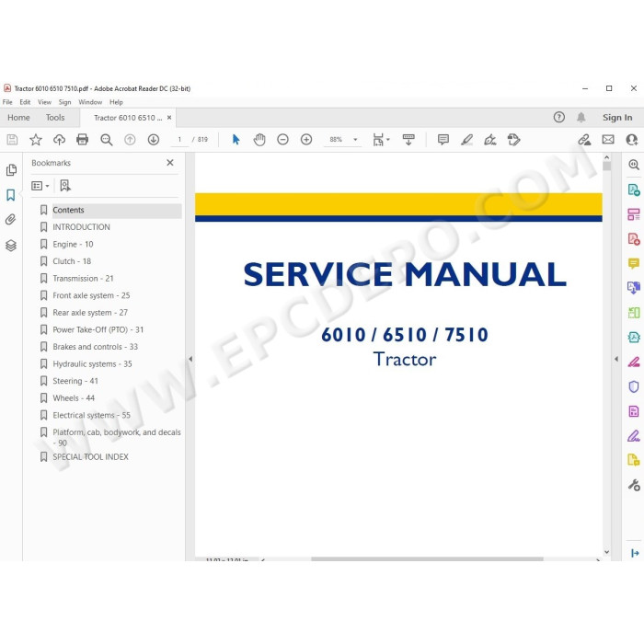Click the horizontal scrollbar thumb
644x644 pixels.
427,559
